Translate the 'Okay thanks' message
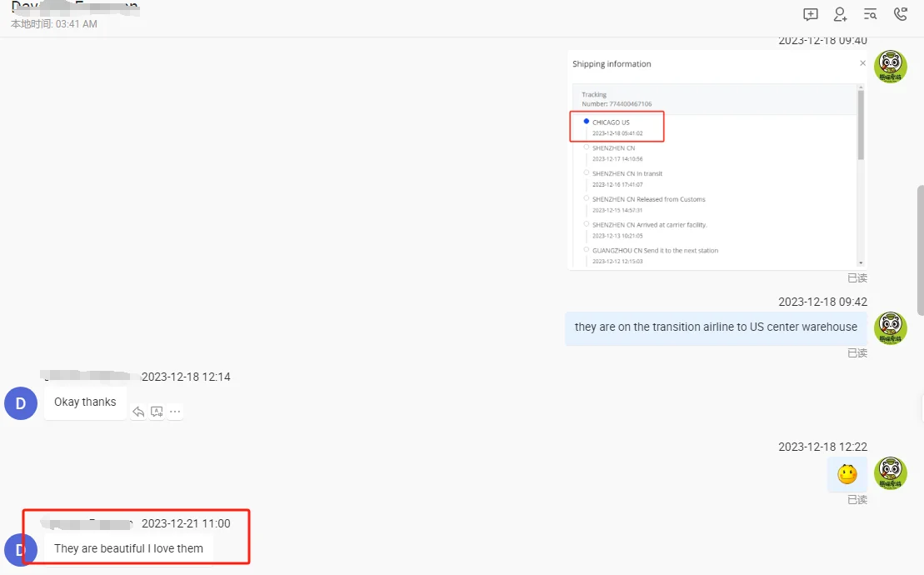This screenshot has width=924, height=575. 157,412
